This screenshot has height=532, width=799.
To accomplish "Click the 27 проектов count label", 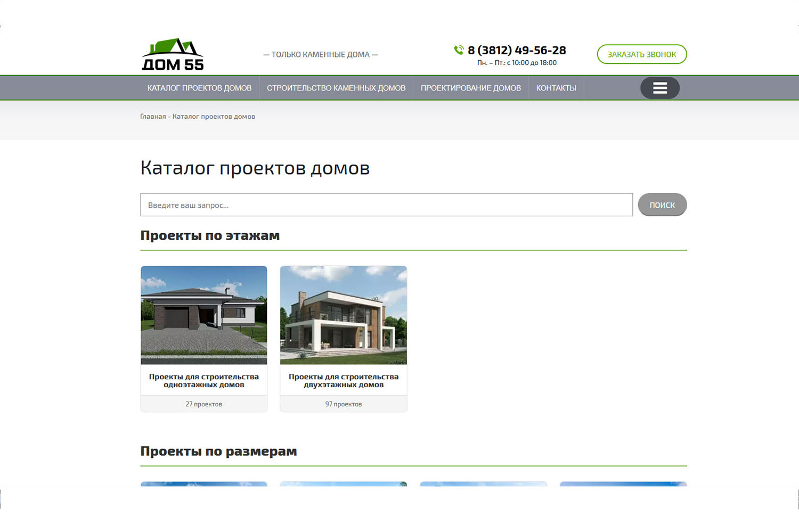I will pyautogui.click(x=204, y=404).
